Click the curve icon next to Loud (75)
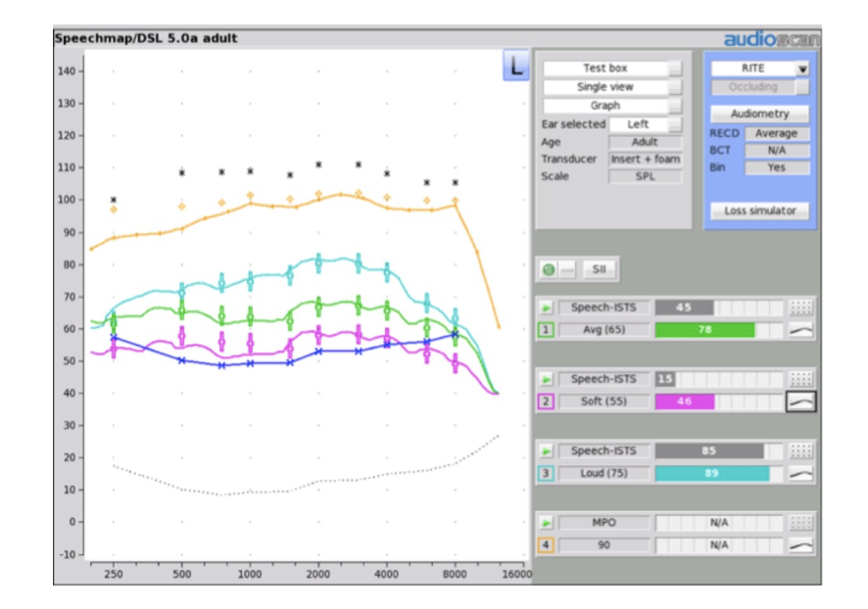Viewport: 868px width, 609px height. 800,474
